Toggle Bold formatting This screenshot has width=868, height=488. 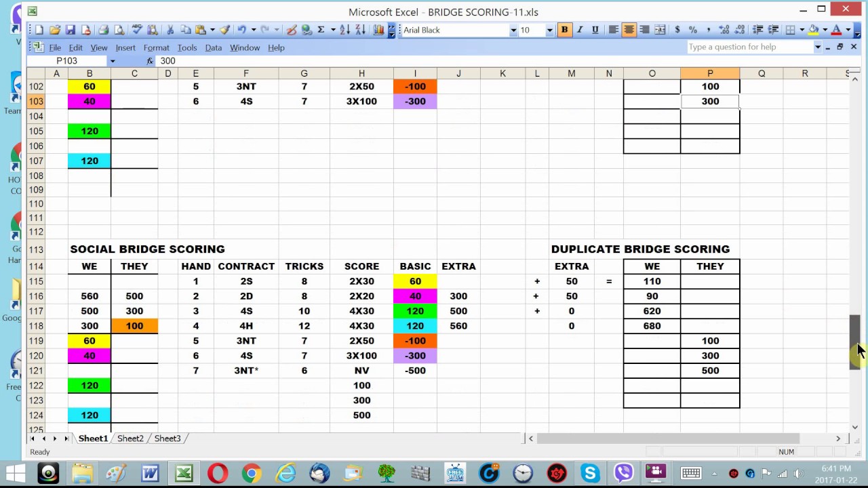pyautogui.click(x=564, y=30)
